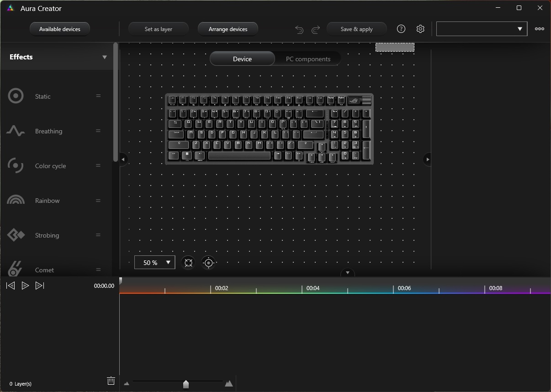Click the Strobing effect label
551x392 pixels.
point(47,235)
